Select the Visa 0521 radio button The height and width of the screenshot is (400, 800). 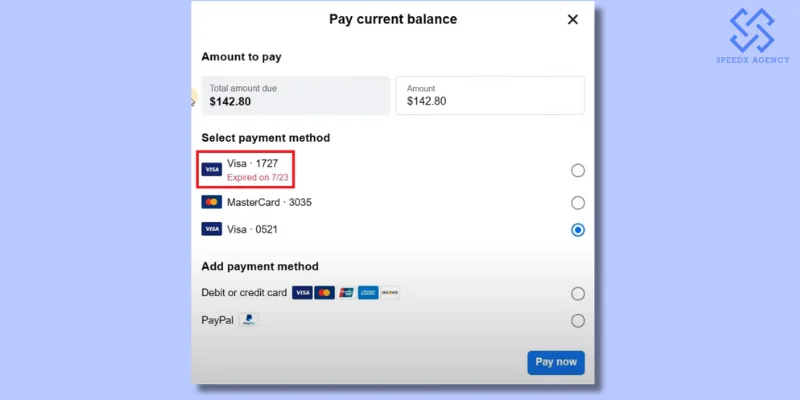point(578,230)
